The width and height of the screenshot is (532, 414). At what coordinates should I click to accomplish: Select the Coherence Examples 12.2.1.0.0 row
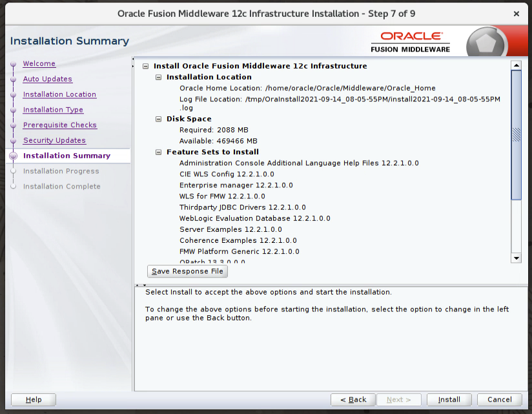238,240
